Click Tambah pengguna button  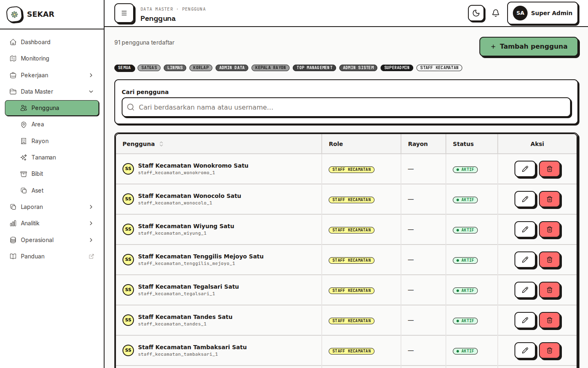pyautogui.click(x=529, y=47)
